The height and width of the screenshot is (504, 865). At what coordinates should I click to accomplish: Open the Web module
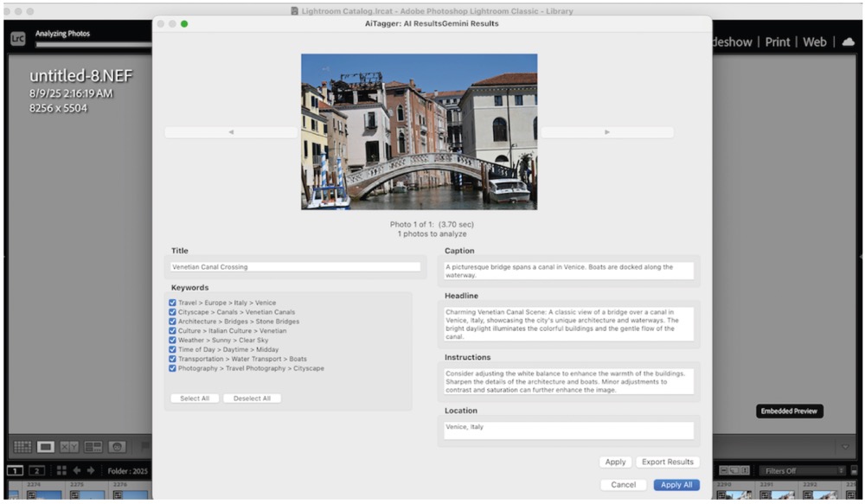(x=815, y=41)
